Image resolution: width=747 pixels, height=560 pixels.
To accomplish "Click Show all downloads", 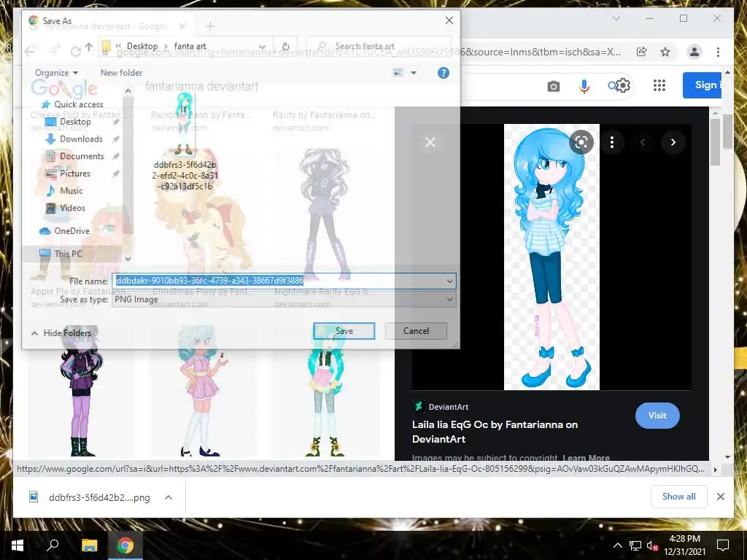I will pyautogui.click(x=678, y=497).
